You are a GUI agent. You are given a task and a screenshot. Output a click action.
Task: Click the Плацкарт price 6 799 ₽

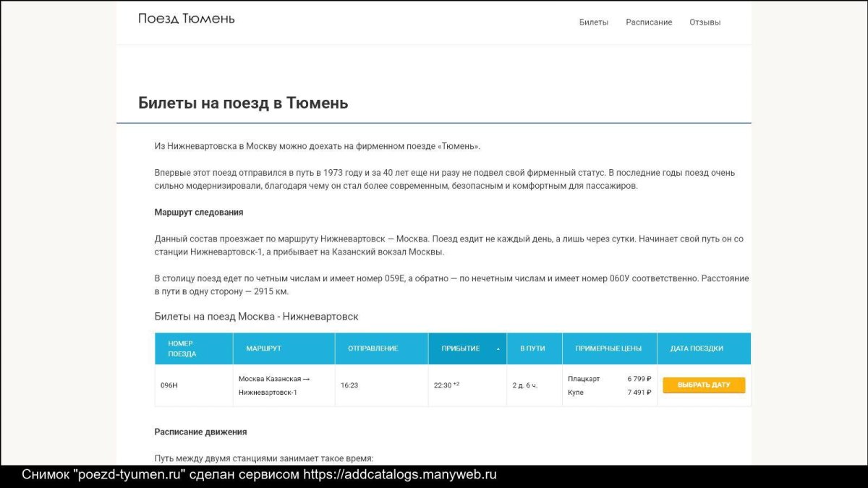(639, 379)
